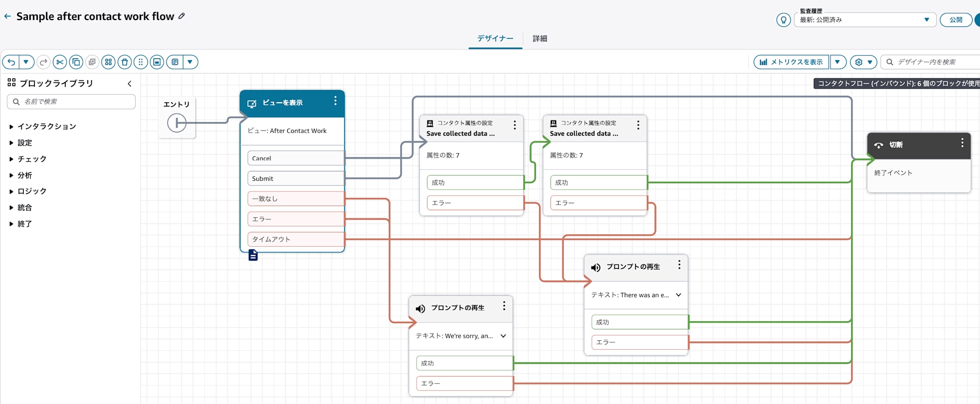This screenshot has height=404, width=980.
Task: Click エラー output of the 'There was an e...' prompt
Action: click(640, 342)
